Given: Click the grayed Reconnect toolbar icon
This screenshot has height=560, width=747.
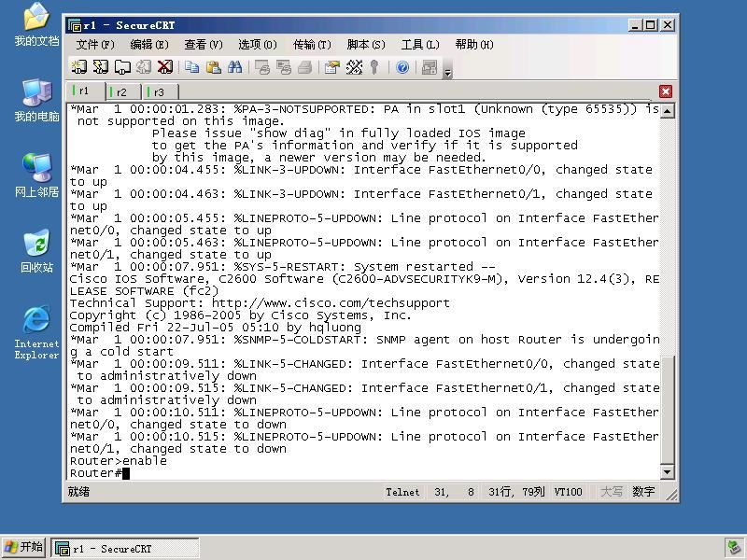Looking at the screenshot, I should [144, 67].
